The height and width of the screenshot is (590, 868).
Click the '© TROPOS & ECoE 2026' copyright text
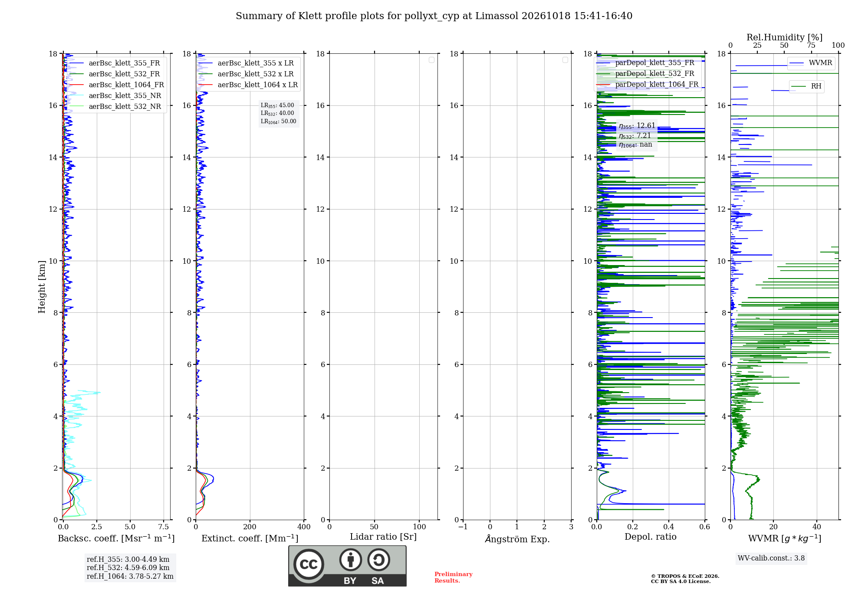click(x=685, y=576)
